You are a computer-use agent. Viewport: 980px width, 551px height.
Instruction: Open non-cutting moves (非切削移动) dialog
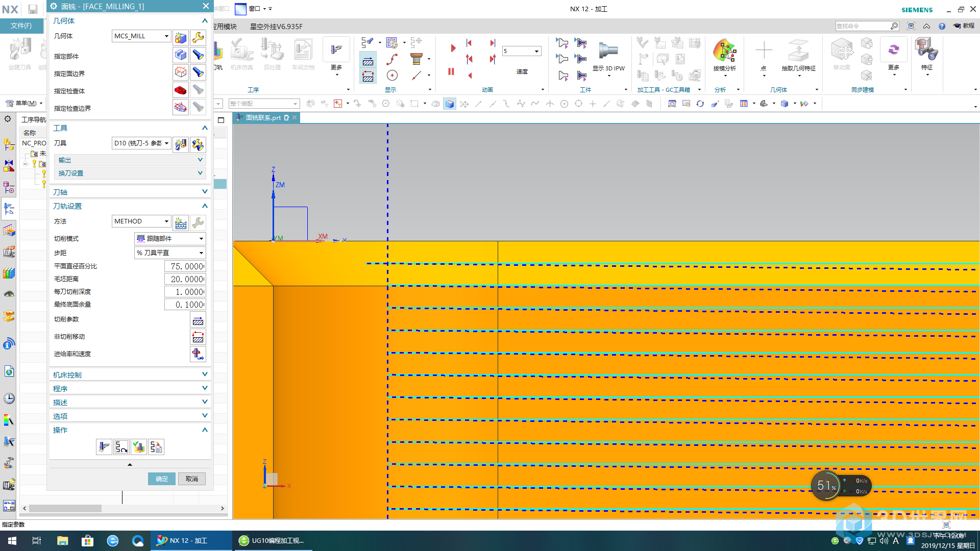[x=198, y=337]
